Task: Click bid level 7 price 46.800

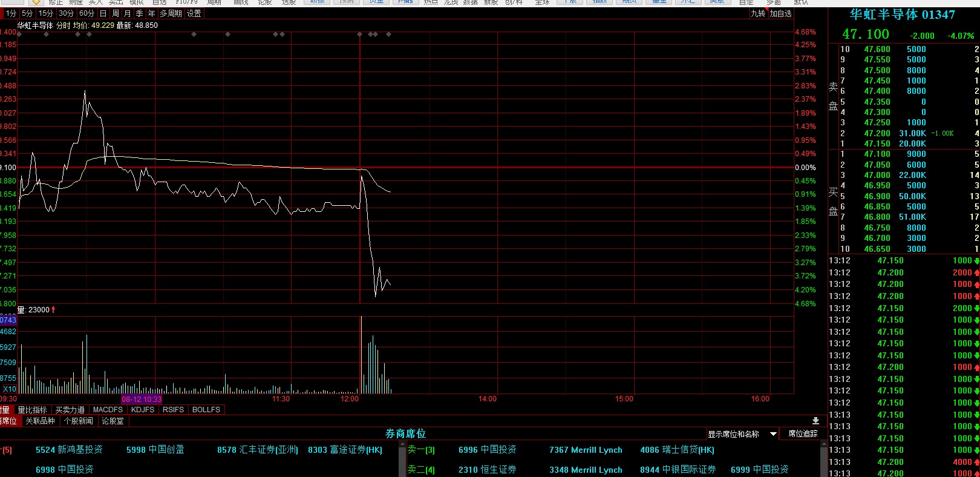Action: click(877, 217)
